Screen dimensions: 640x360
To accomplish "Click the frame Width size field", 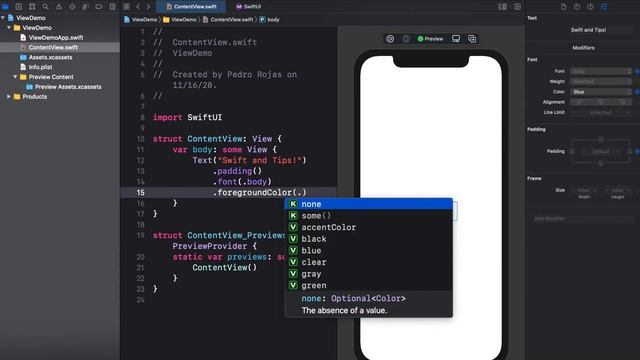I will coord(584,190).
